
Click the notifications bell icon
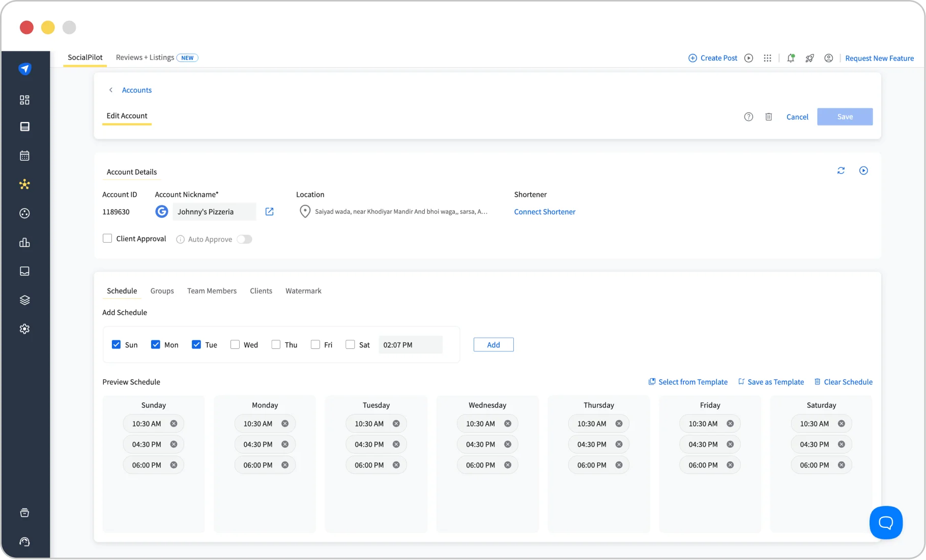point(790,58)
